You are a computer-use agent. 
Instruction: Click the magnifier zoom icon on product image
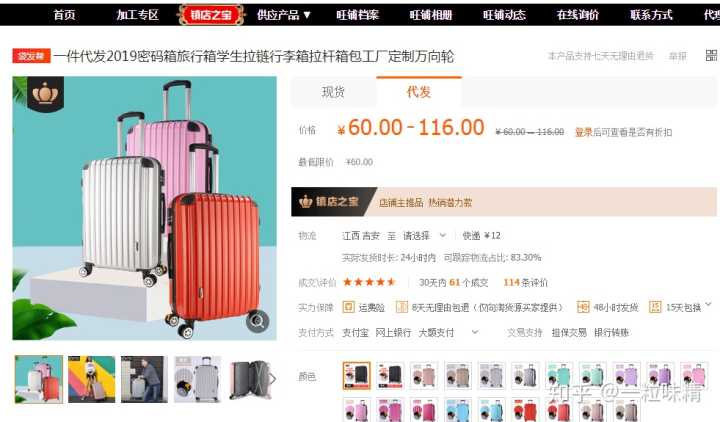[x=258, y=321]
